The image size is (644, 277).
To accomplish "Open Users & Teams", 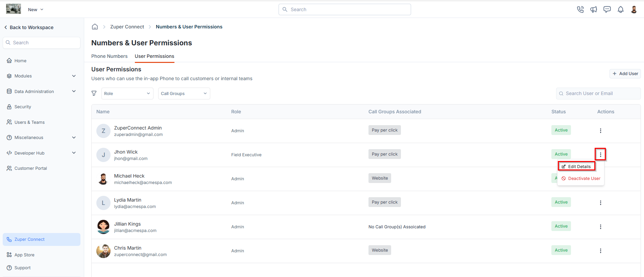I will pos(26,122).
